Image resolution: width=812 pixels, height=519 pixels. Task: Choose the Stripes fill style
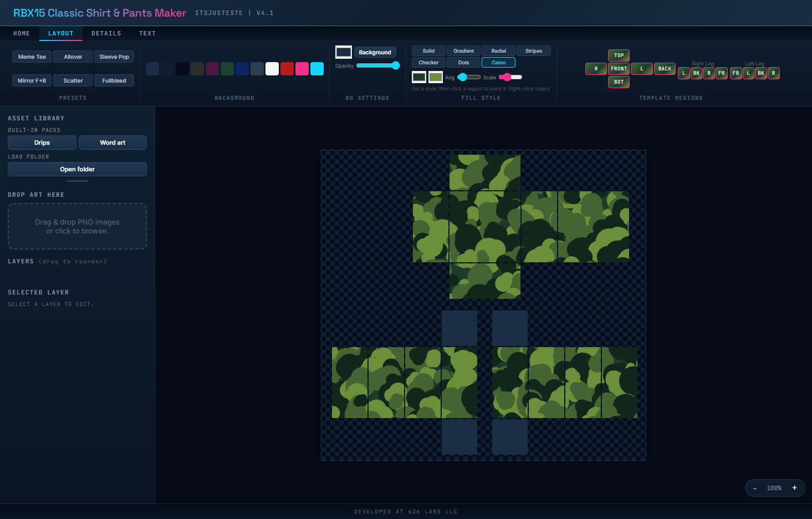click(x=534, y=51)
